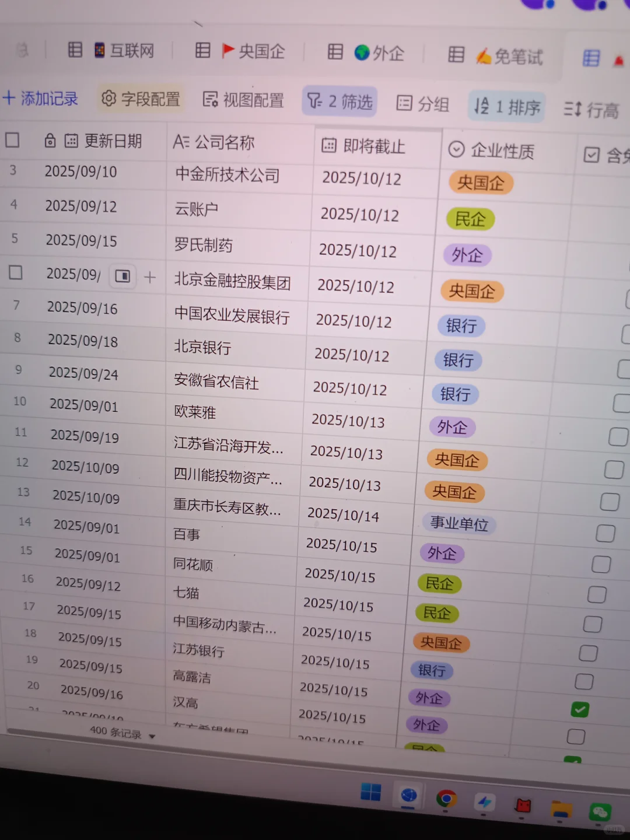Open Google Chrome from the taskbar
Screen dimensions: 630x840
tap(446, 799)
